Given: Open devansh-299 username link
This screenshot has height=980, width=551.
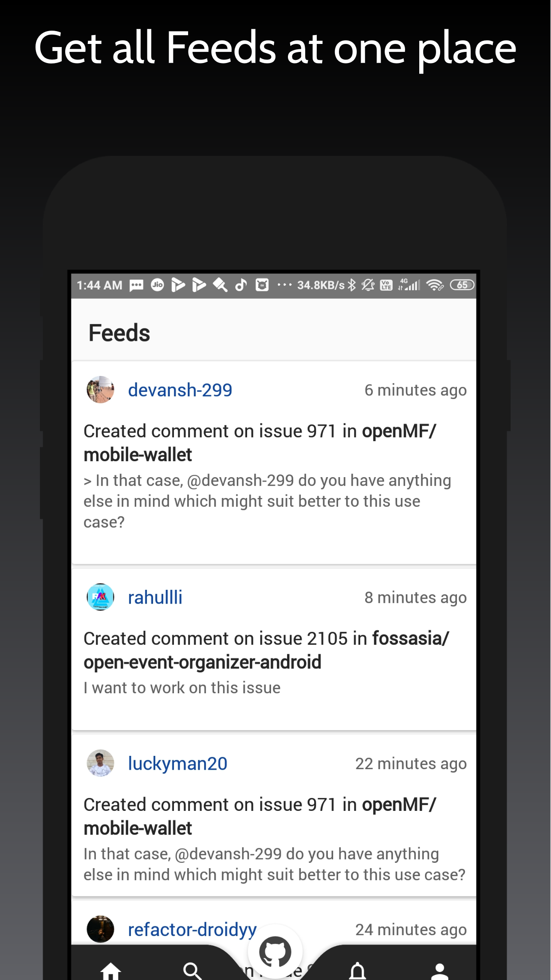Looking at the screenshot, I should 180,390.
